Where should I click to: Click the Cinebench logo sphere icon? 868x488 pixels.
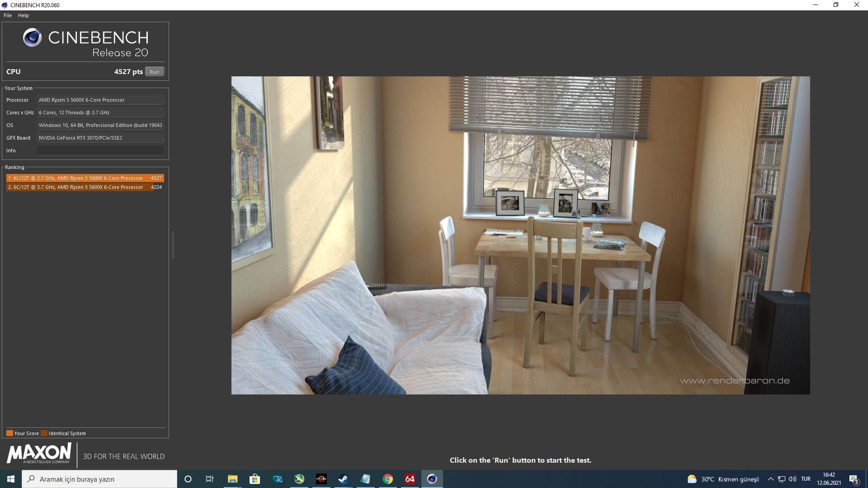(x=32, y=38)
